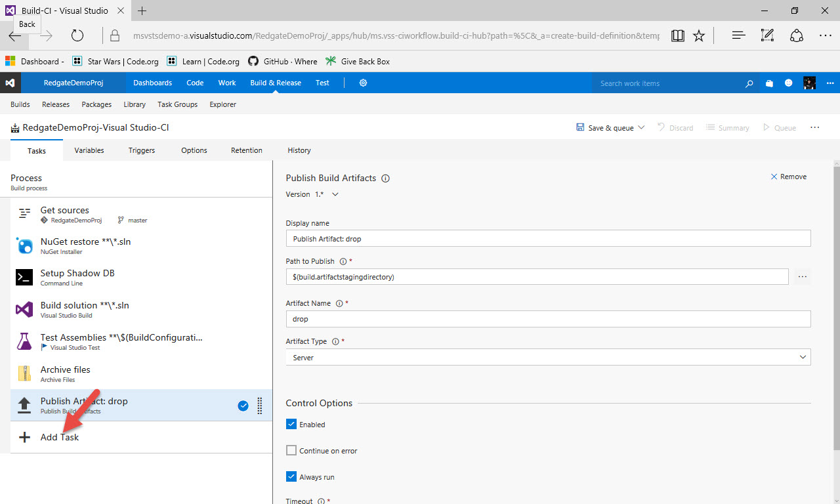Open the Tasks tab
Viewport: 840px width, 504px height.
[37, 151]
